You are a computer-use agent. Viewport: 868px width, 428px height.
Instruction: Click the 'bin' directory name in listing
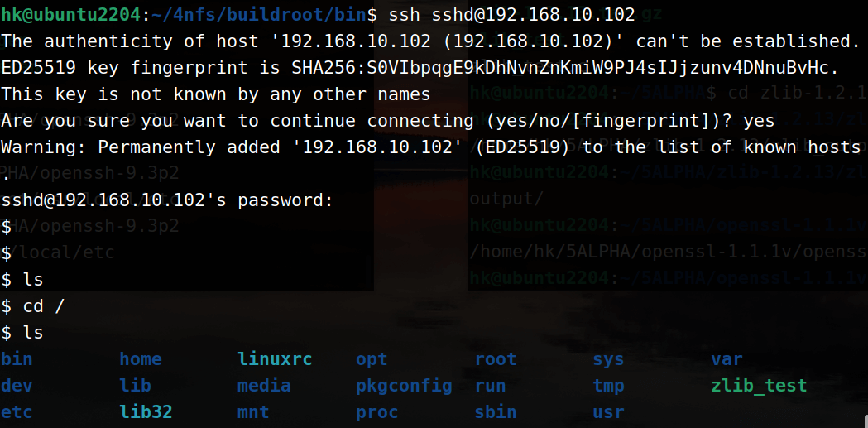pos(17,359)
